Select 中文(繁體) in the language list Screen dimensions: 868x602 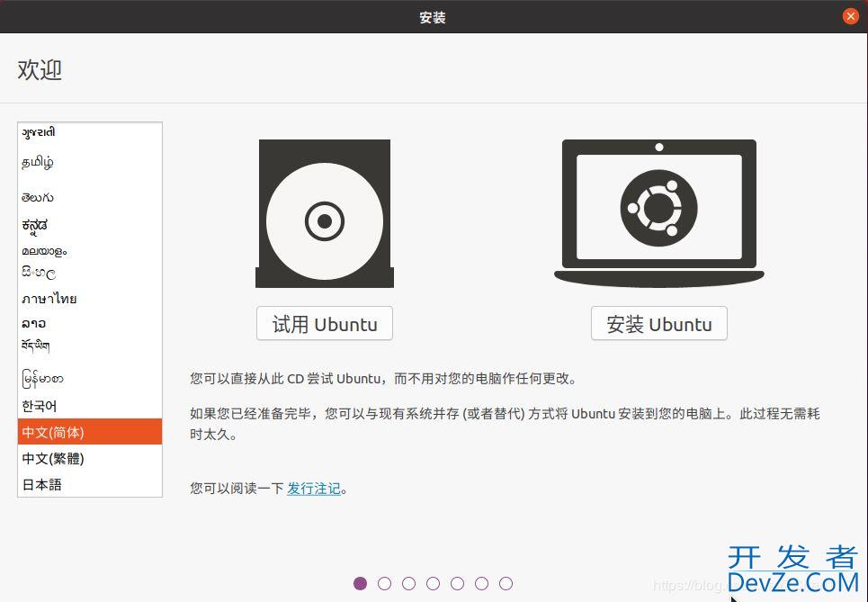90,458
